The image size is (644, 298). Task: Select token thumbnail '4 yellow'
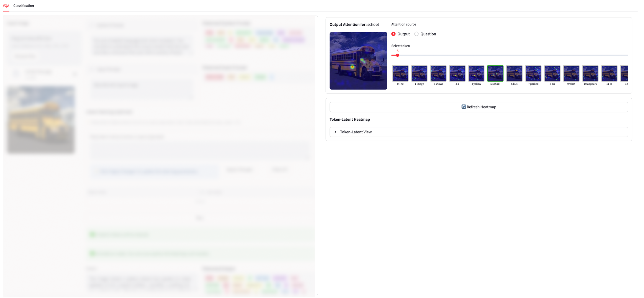pyautogui.click(x=476, y=73)
